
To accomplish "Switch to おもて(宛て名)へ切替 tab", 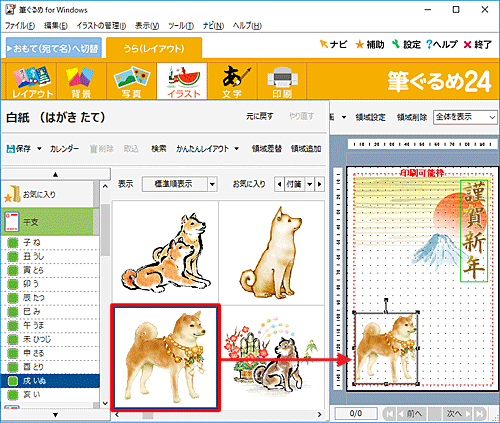I will pos(54,48).
